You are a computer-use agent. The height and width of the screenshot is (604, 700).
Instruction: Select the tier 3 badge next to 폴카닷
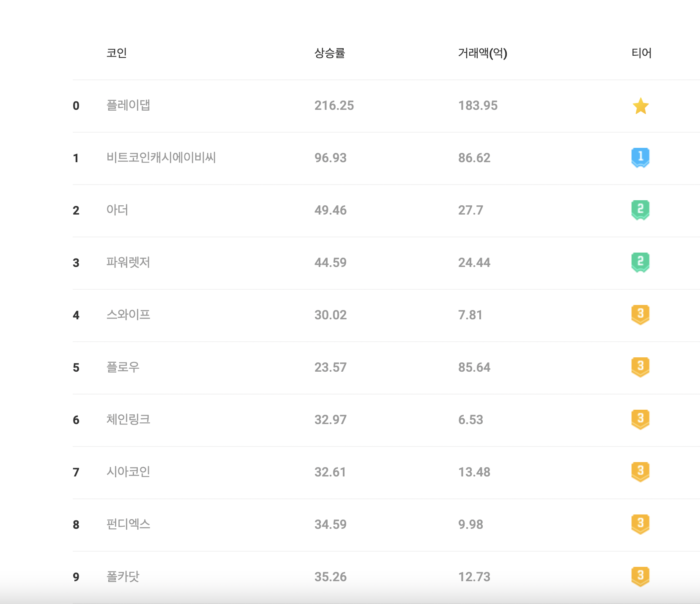(x=640, y=577)
